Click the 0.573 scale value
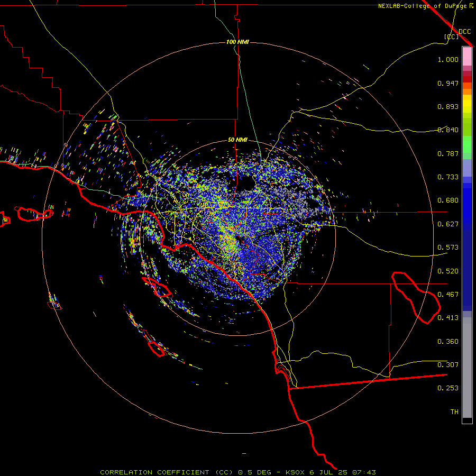476x476 pixels. [x=448, y=248]
